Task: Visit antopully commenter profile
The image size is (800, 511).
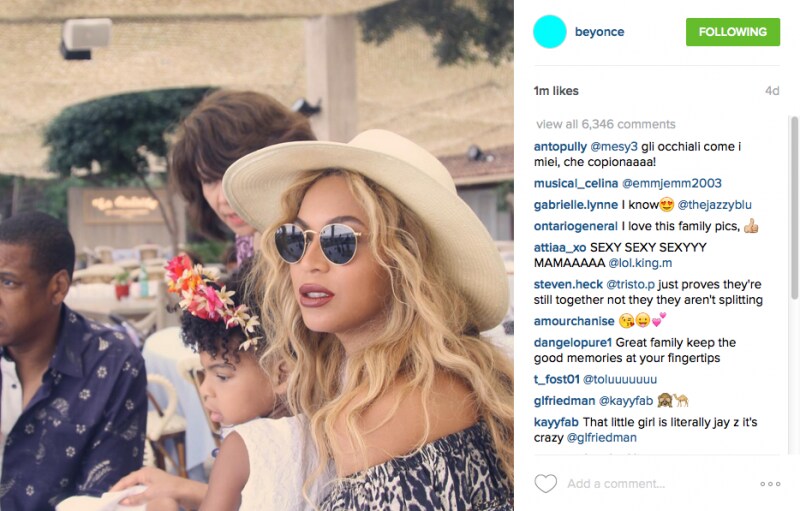Action: (560, 147)
